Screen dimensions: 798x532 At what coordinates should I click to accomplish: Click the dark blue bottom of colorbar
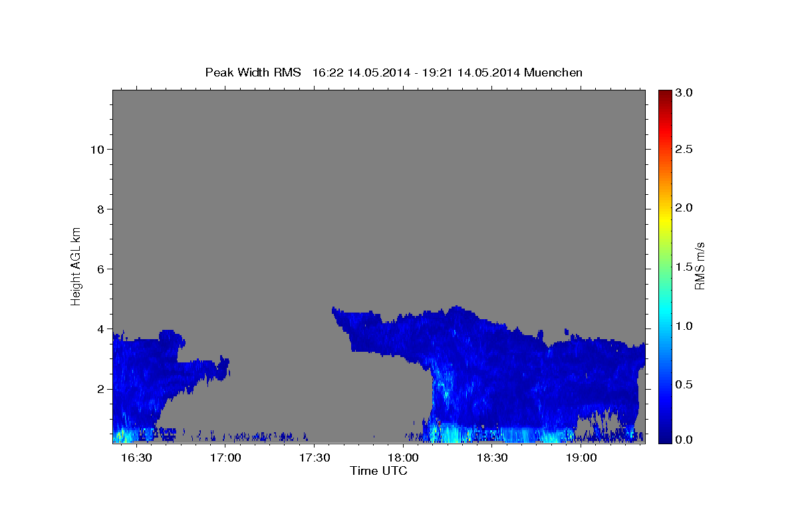[x=664, y=439]
